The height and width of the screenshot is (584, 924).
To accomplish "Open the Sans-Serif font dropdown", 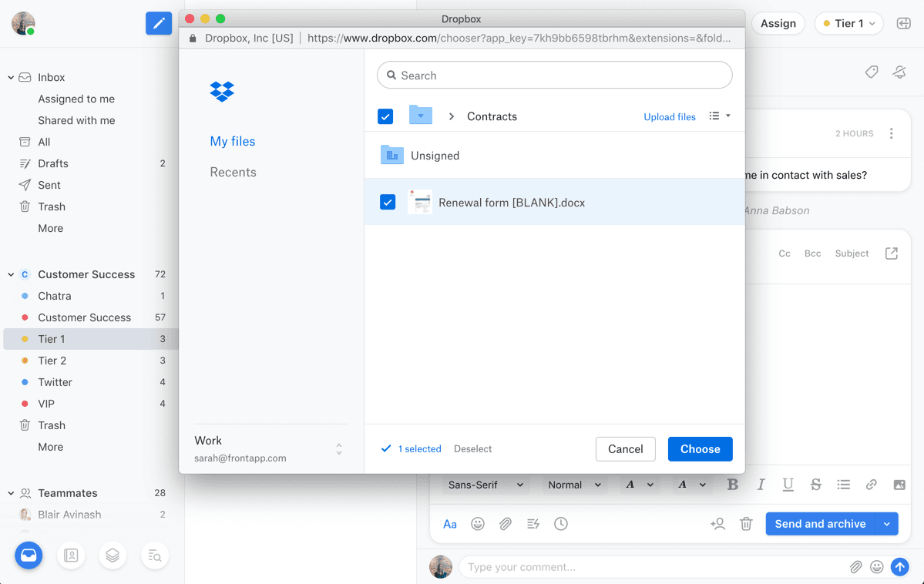I will point(486,485).
